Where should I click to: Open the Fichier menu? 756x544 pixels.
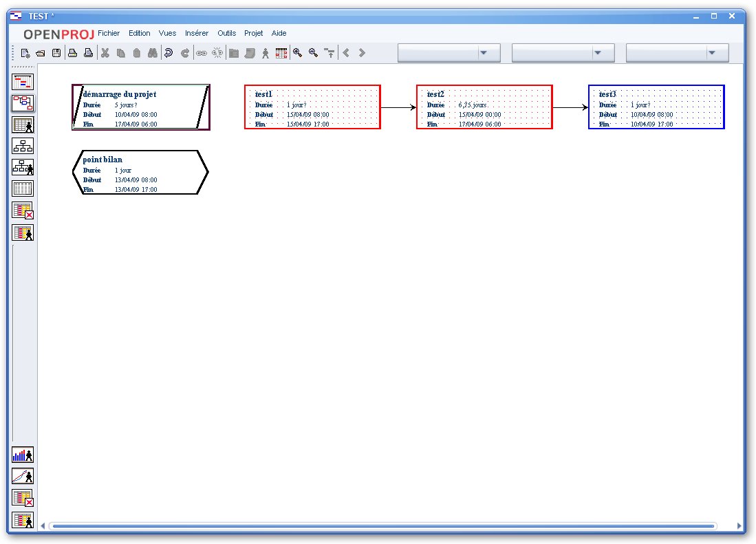tap(109, 33)
